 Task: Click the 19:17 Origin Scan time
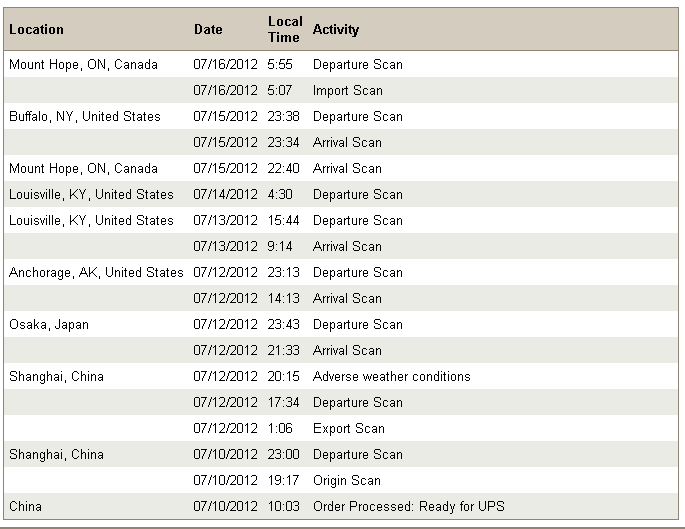click(x=283, y=481)
